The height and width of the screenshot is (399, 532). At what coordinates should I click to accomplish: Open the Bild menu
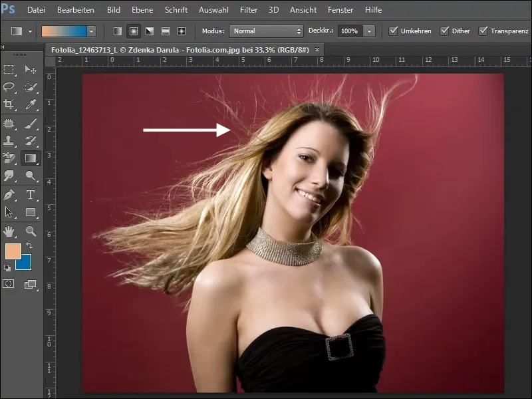pos(114,10)
